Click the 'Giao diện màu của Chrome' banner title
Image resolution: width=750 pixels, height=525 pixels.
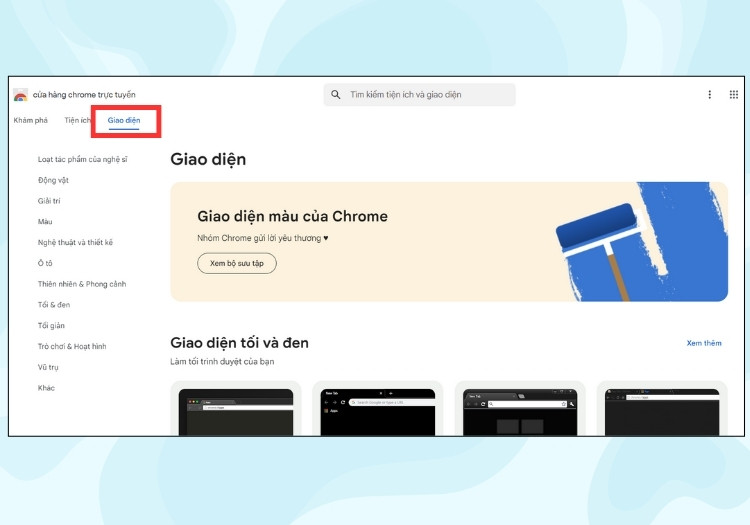[x=292, y=216]
